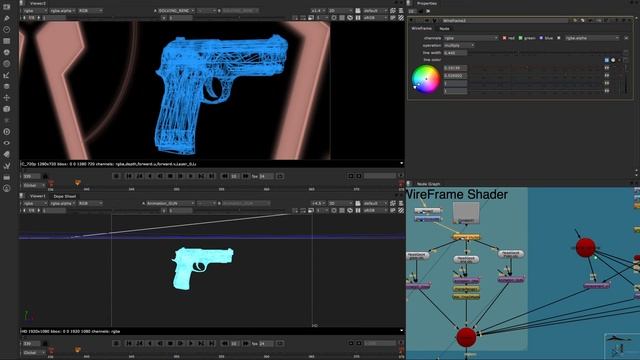This screenshot has height=360, width=640.
Task: Select the Viewer2 tab
Action: [38, 3]
